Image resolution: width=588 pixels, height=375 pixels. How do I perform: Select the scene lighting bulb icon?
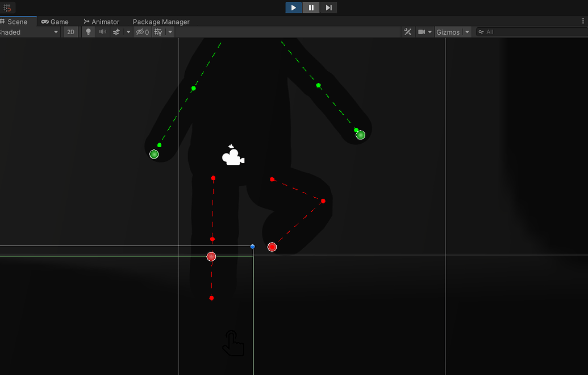point(88,32)
